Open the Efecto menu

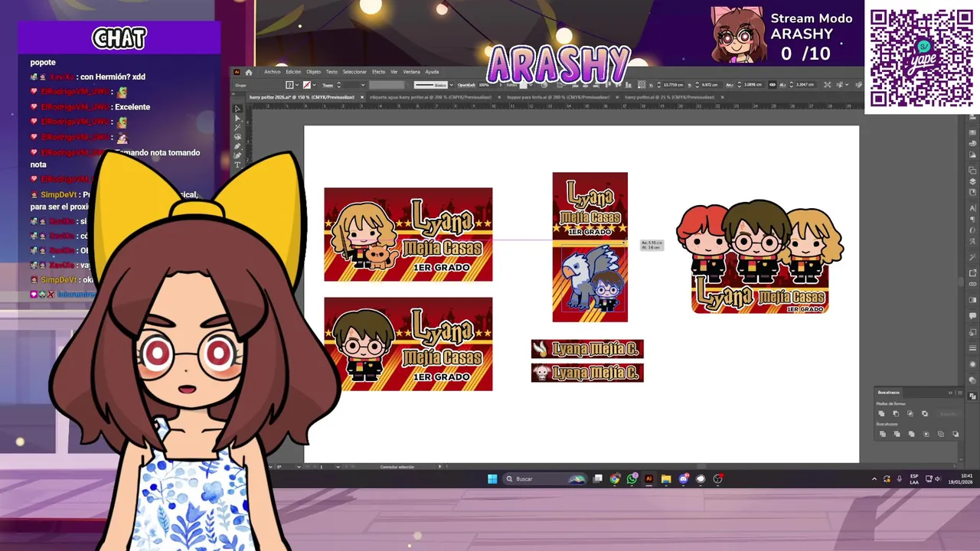coord(379,72)
